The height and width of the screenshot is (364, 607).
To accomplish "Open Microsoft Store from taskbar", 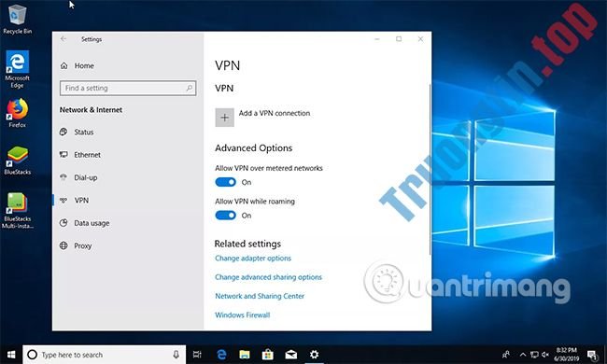I will click(267, 355).
